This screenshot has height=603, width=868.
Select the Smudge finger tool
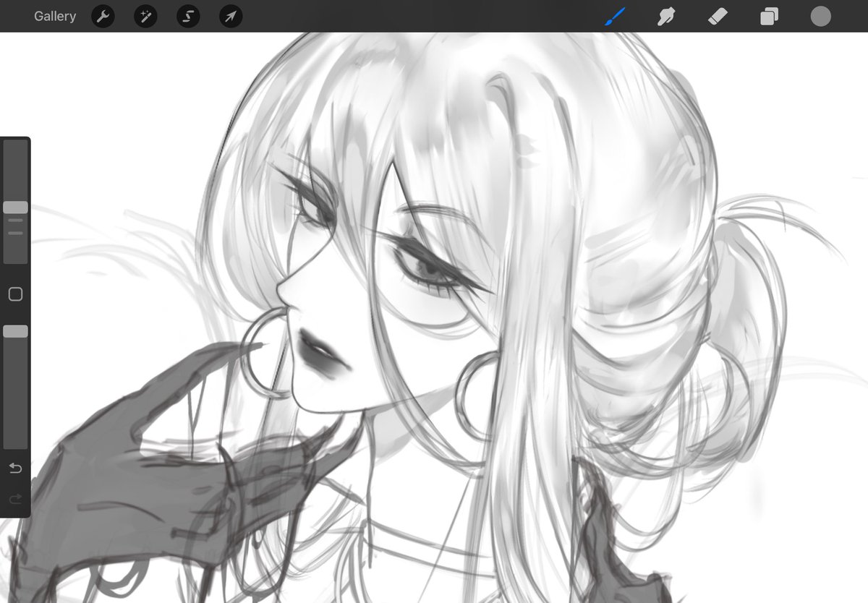pyautogui.click(x=665, y=16)
